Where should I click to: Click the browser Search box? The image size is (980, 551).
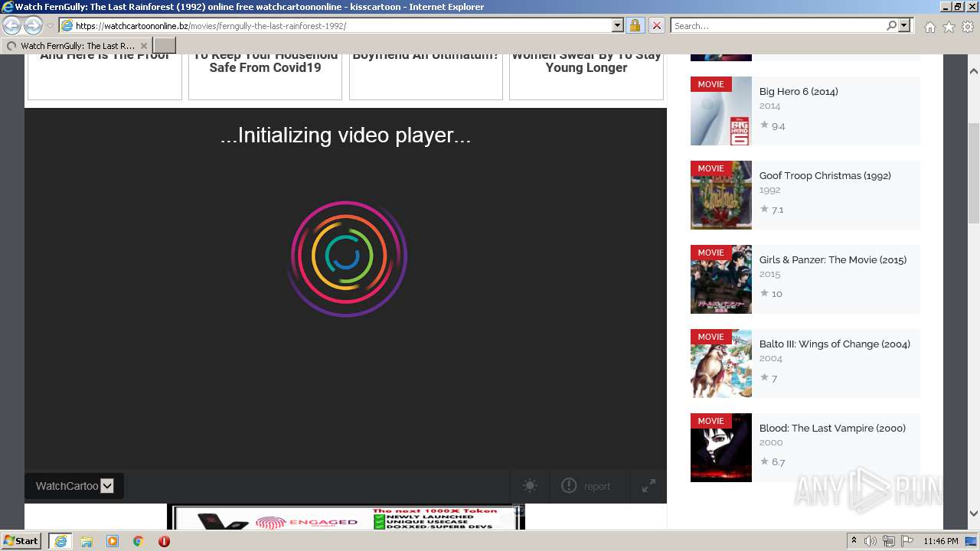click(779, 25)
